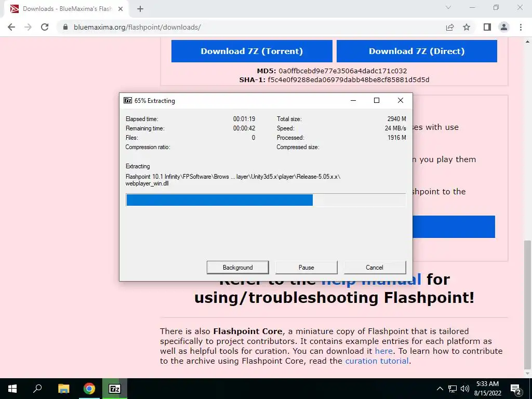Open the taskbar clock and date
The height and width of the screenshot is (399, 532).
(487, 389)
